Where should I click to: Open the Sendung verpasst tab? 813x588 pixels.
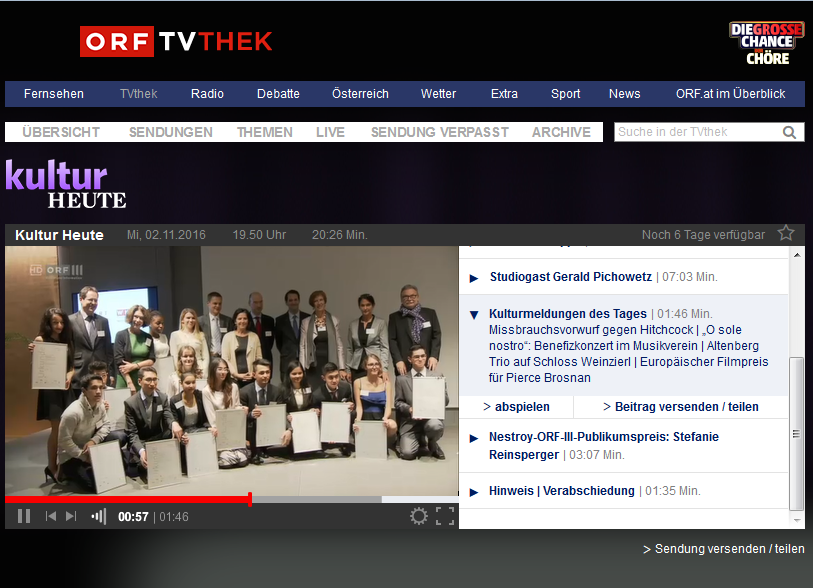(439, 132)
